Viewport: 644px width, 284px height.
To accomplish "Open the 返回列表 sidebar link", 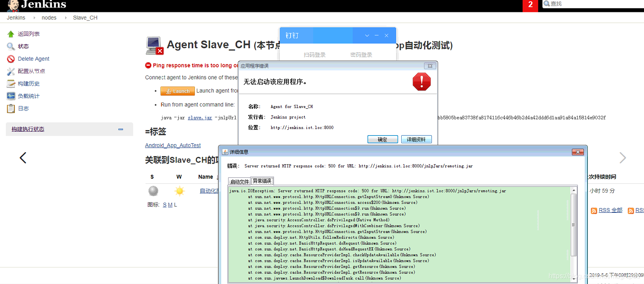I will coord(29,34).
